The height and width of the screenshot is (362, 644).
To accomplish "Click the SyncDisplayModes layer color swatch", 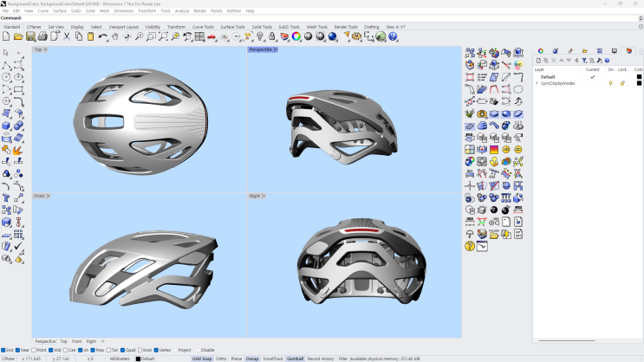I will pyautogui.click(x=639, y=83).
